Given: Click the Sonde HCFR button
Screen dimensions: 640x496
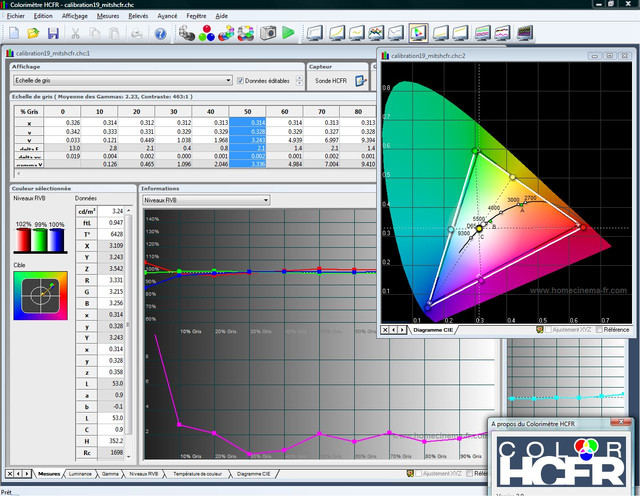Looking at the screenshot, I should click(x=329, y=80).
